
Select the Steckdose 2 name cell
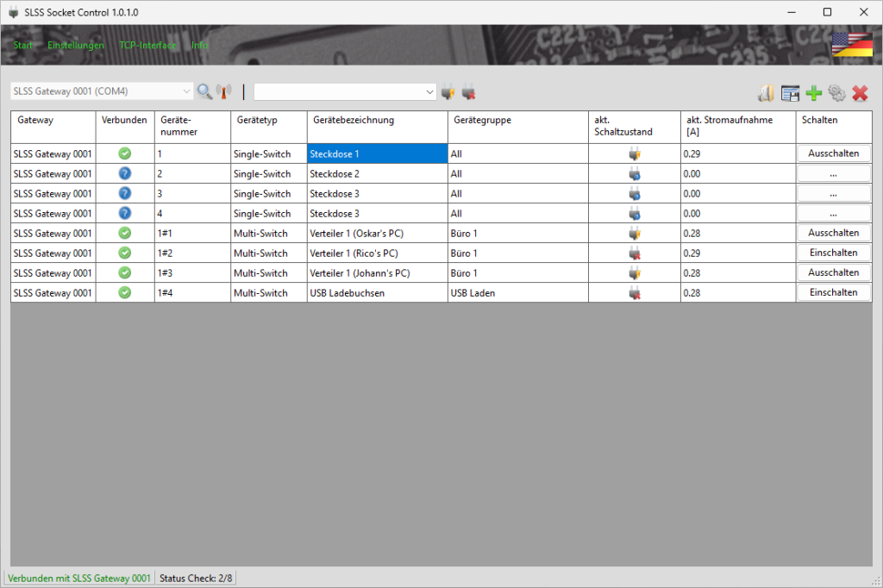tap(377, 174)
